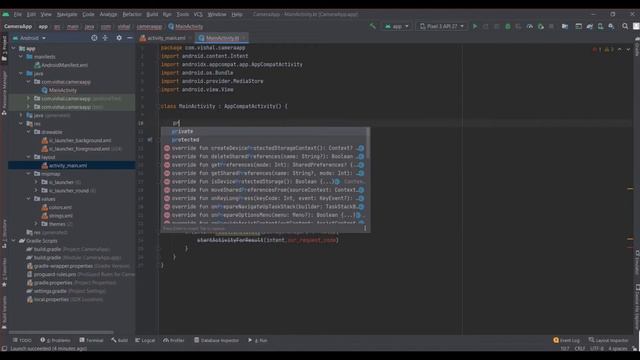Open the Pixel 3 API 27 device dropdown
Screen dimensions: 640x360
click(442, 26)
